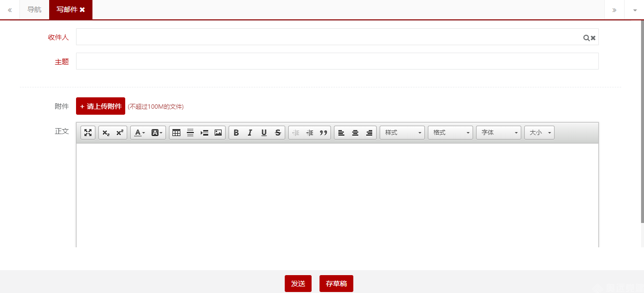Align text to the left
This screenshot has width=644, height=293.
coord(341,133)
